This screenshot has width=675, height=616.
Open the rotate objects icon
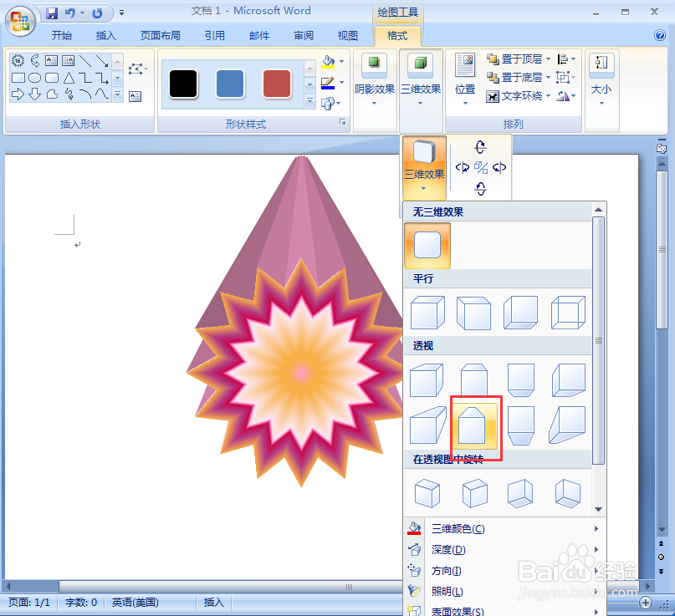[x=565, y=96]
